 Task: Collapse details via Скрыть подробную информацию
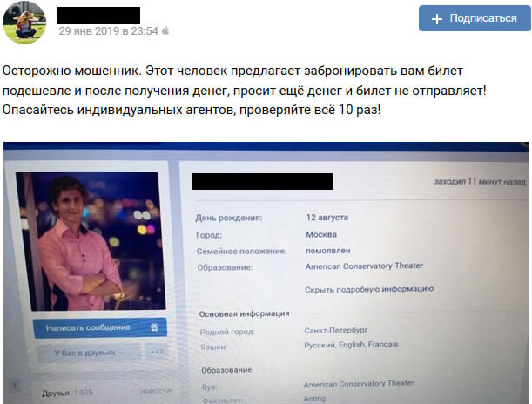pyautogui.click(x=369, y=289)
